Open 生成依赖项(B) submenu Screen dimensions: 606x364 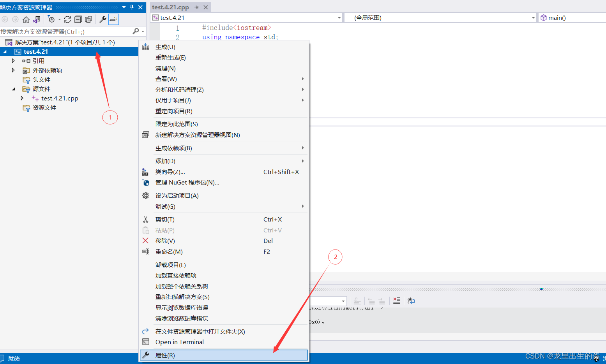click(224, 148)
